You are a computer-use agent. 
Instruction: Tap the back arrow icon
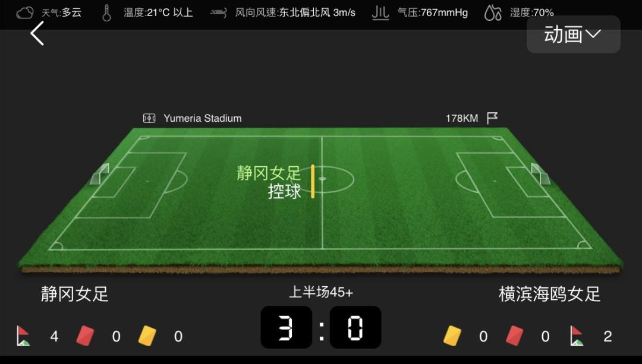coord(37,33)
